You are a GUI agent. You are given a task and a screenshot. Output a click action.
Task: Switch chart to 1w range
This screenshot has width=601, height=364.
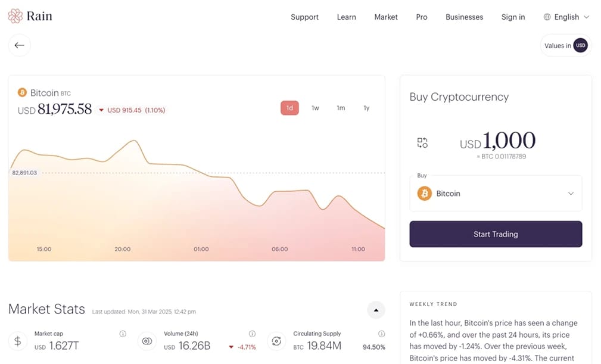coord(315,108)
